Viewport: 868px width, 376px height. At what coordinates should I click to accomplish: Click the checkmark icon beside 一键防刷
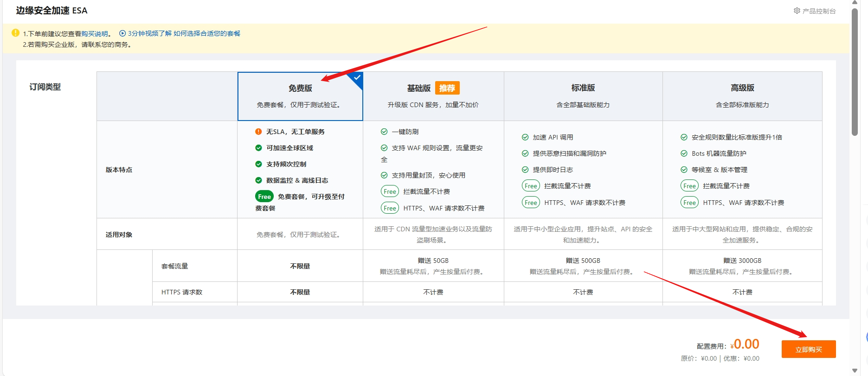(384, 132)
